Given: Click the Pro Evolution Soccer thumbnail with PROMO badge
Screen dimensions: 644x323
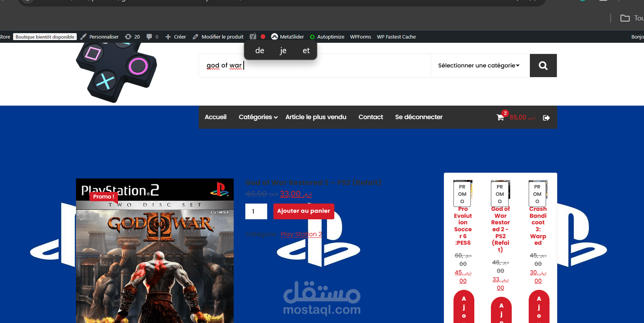Looking at the screenshot, I should (463, 193).
